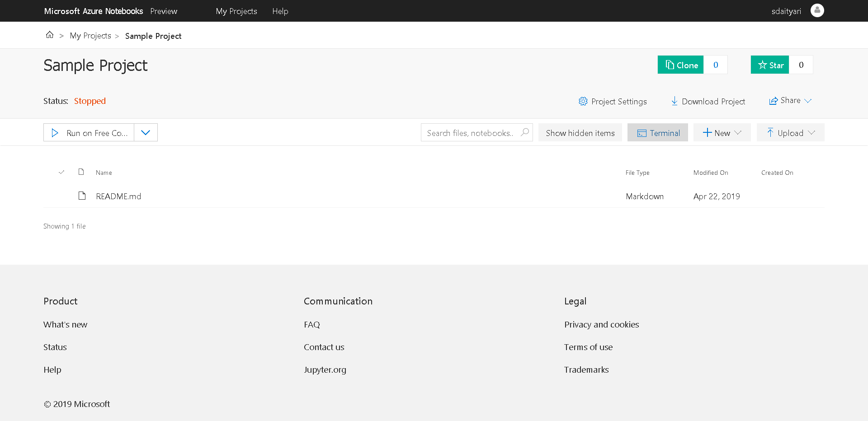Open the Share menu
This screenshot has width=868, height=421.
point(790,100)
